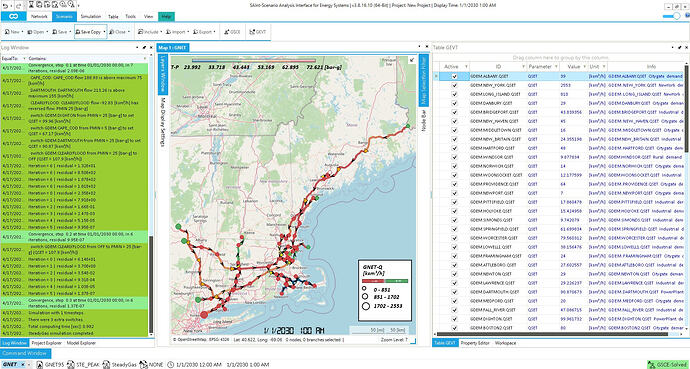The image size is (690, 369).
Task: Pin the Log Window panel
Action: 144,47
